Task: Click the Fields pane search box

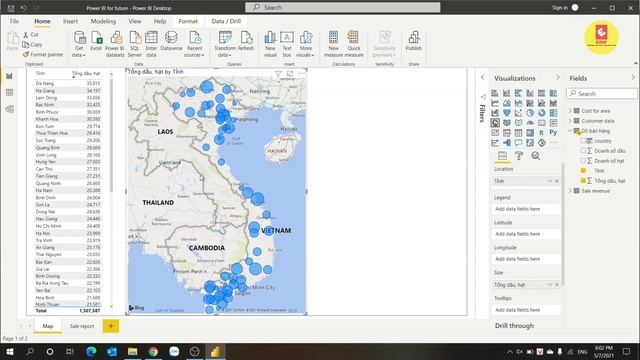Action: pos(602,93)
